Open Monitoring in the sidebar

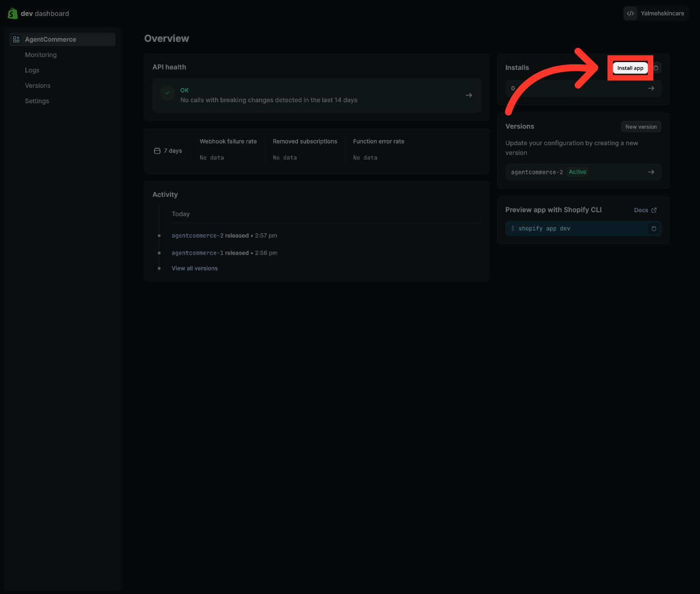[41, 55]
